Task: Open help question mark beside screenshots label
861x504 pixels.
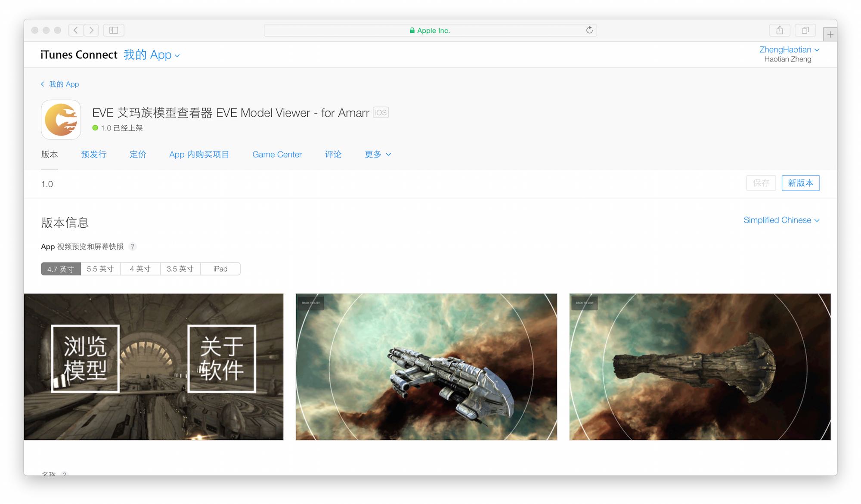Action: [x=133, y=247]
